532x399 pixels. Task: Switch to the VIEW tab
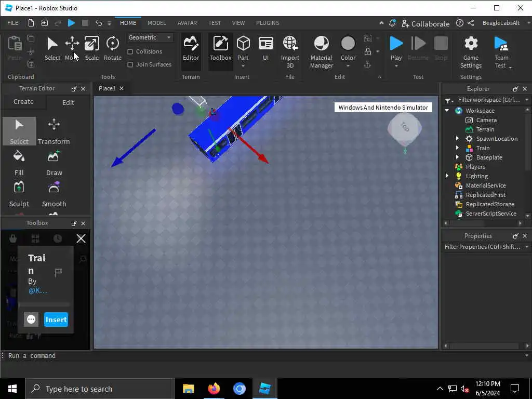(238, 23)
